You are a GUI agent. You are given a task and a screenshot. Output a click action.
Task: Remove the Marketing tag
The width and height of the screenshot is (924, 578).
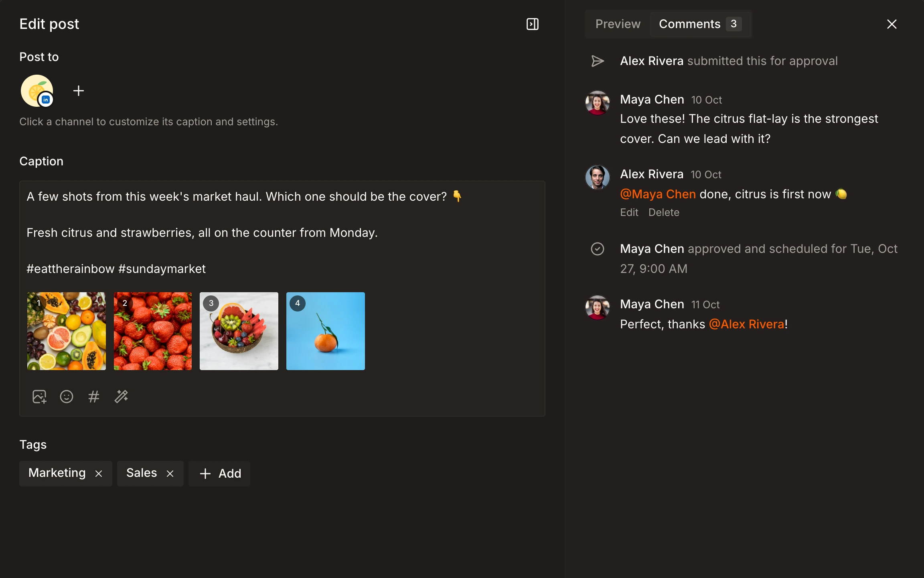pyautogui.click(x=99, y=474)
